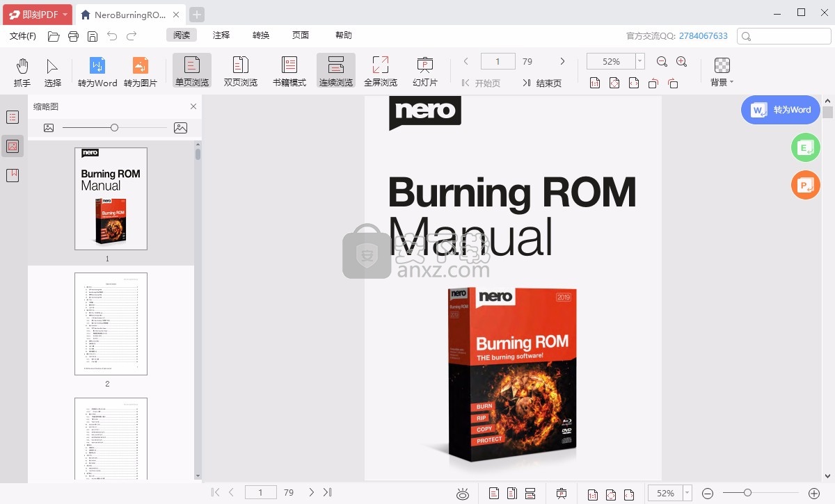Switch to the 页面 tab
The image size is (835, 504).
[x=301, y=35]
